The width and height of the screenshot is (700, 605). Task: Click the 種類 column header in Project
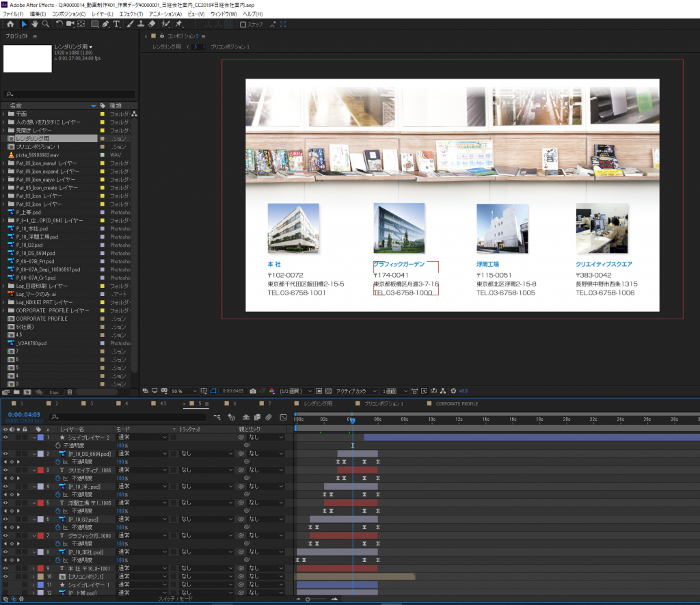(116, 106)
